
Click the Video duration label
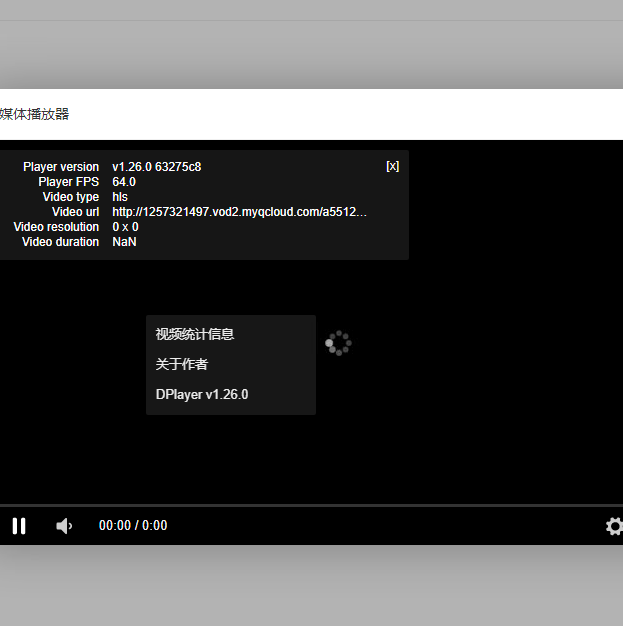[x=60, y=242]
